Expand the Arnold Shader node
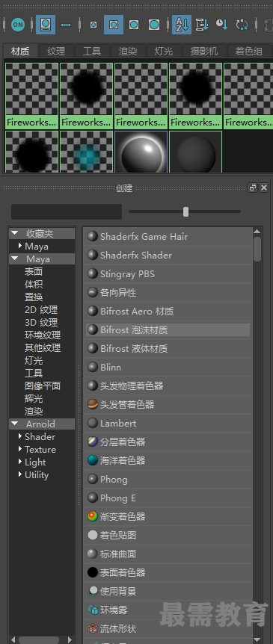 [20, 436]
